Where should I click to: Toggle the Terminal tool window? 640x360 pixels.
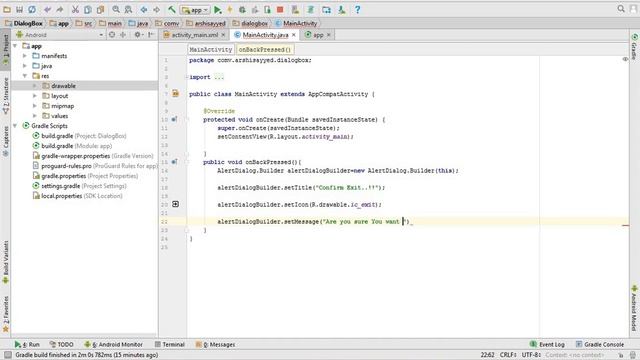tap(170, 344)
